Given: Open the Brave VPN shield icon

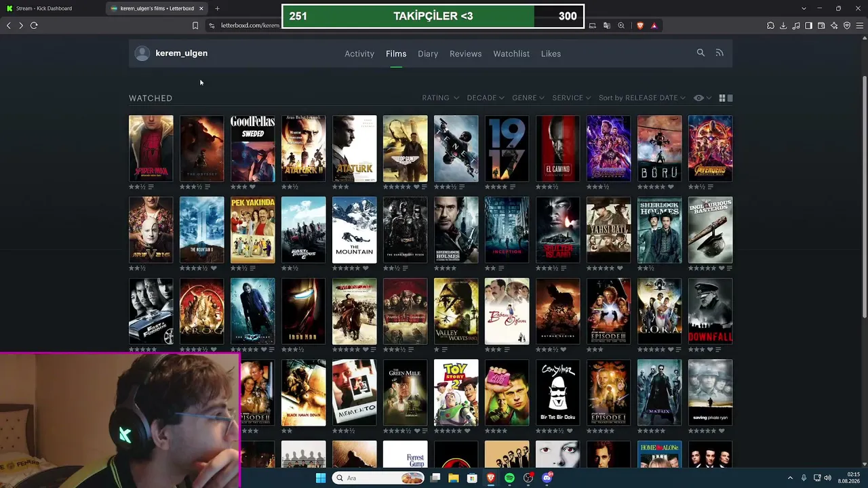Looking at the screenshot, I should pos(847,26).
